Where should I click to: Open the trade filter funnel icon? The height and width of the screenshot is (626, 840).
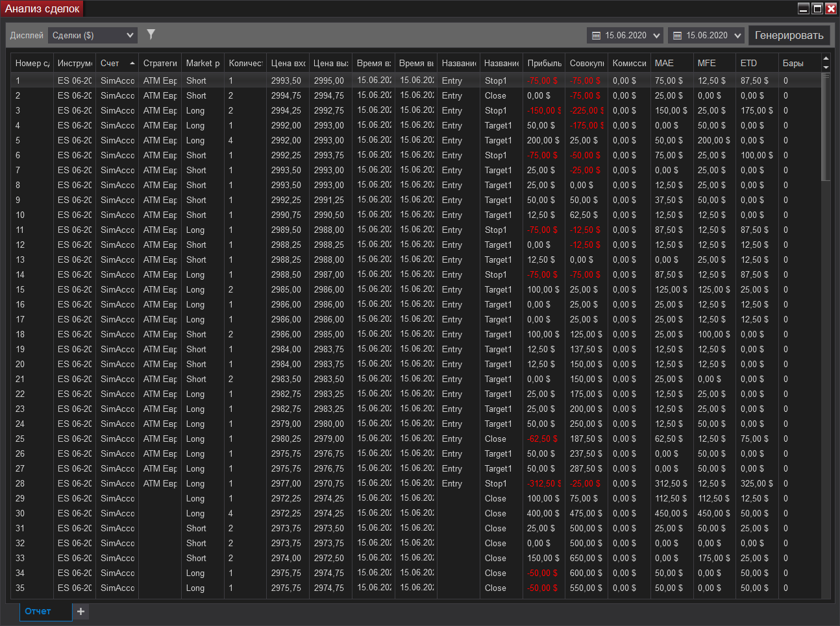pos(151,34)
